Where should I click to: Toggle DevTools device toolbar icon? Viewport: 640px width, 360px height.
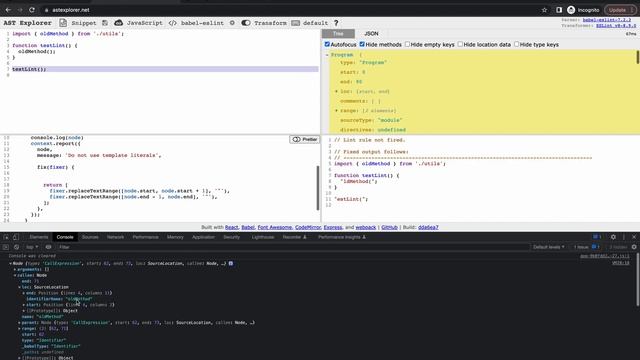(16, 237)
